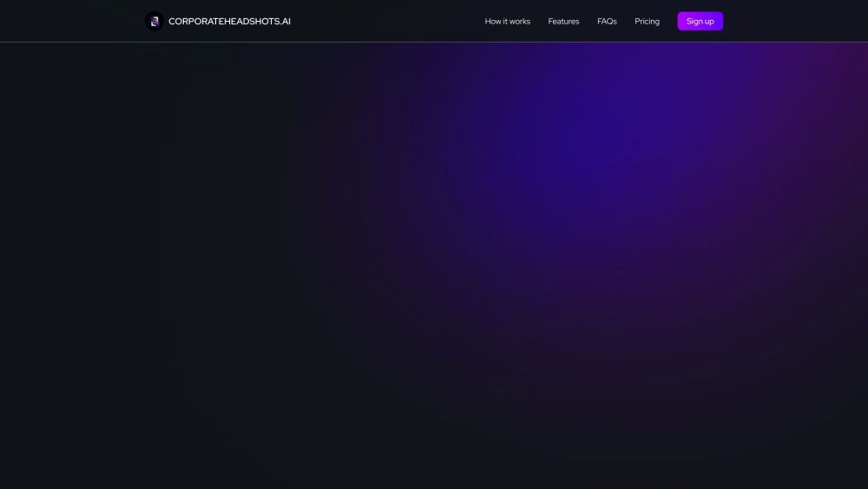The height and width of the screenshot is (489, 868).
Task: Go to the Features nav link
Action: point(563,21)
